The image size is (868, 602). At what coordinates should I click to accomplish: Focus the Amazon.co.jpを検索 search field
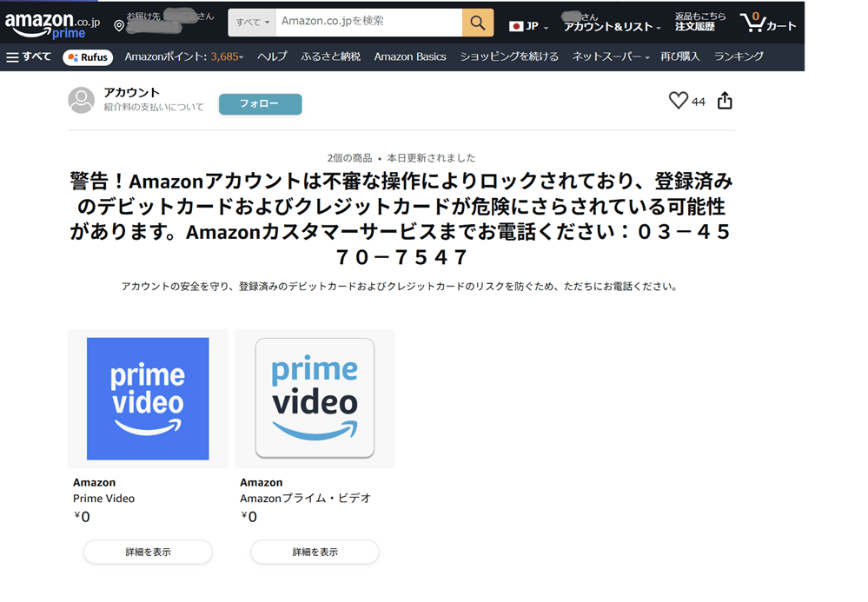(x=368, y=23)
